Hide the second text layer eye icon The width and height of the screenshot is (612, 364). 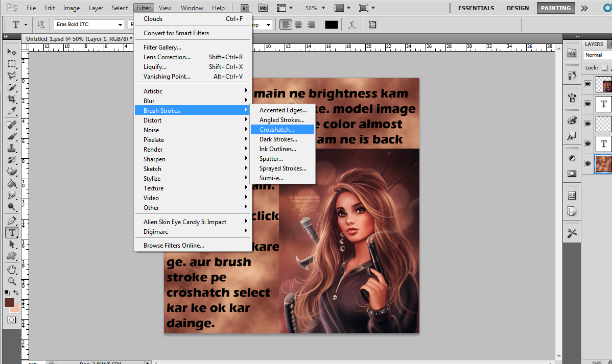[587, 143]
